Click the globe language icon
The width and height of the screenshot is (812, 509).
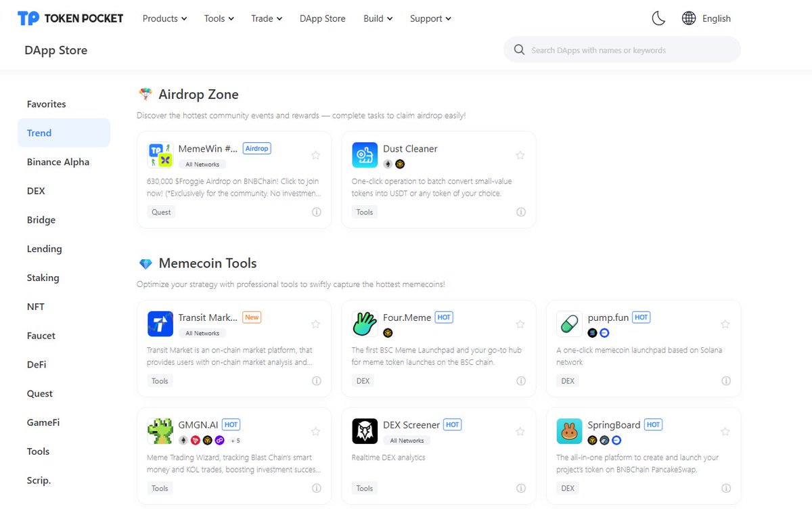(689, 18)
